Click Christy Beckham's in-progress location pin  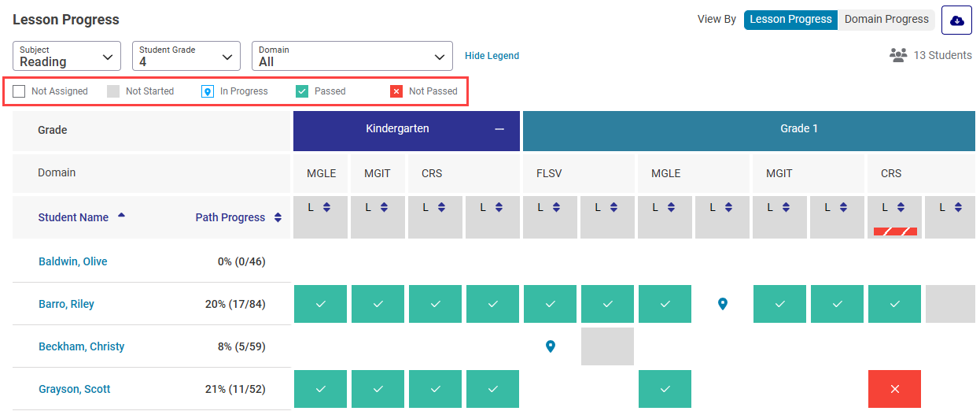tap(551, 346)
